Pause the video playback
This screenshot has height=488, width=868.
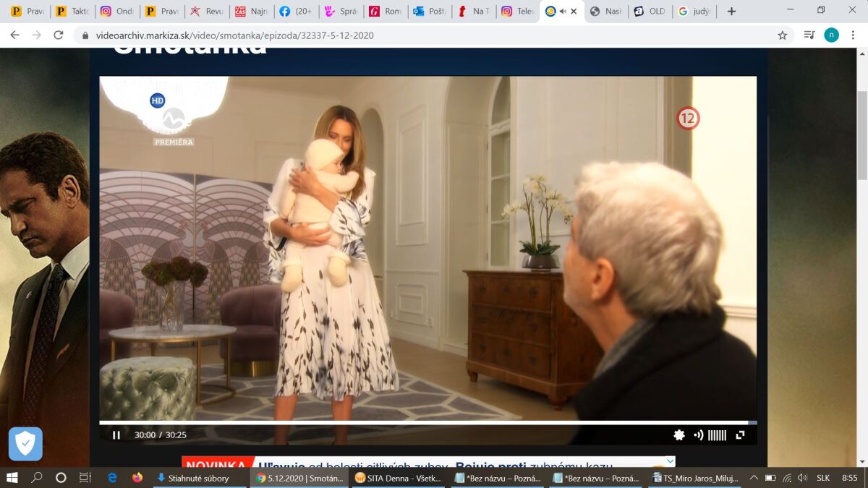coord(116,435)
